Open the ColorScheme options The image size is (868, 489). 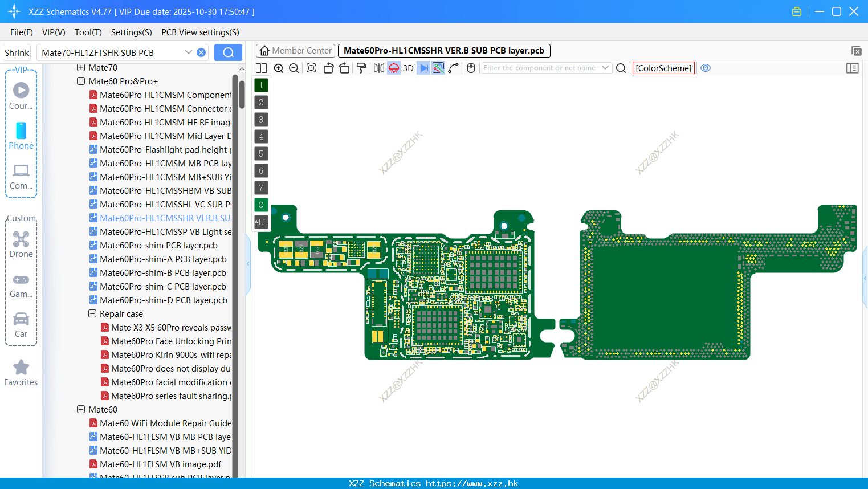click(663, 68)
